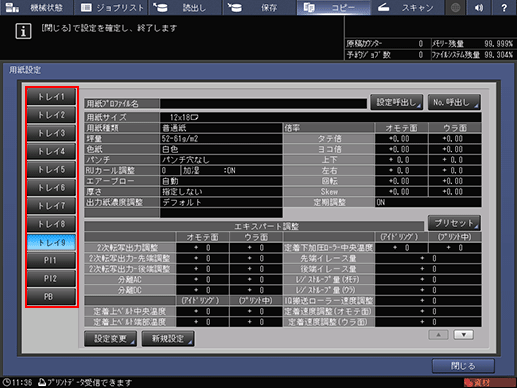Click the printer data reception status icon

coord(42,382)
